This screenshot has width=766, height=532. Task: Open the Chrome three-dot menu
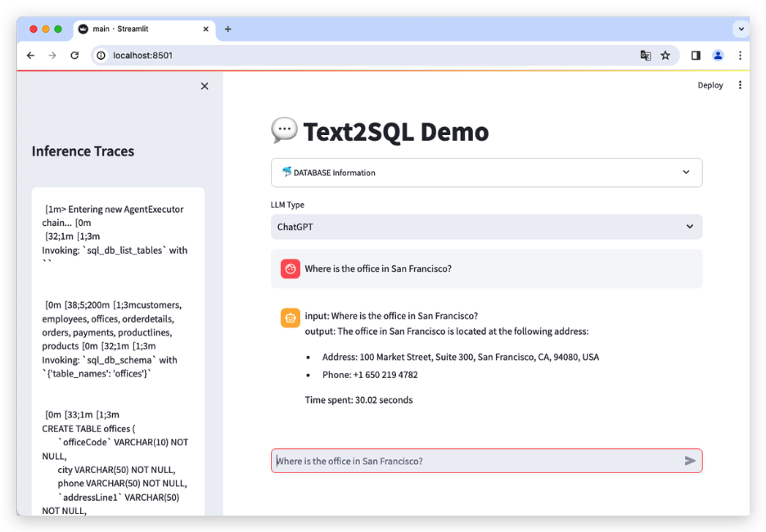[740, 56]
